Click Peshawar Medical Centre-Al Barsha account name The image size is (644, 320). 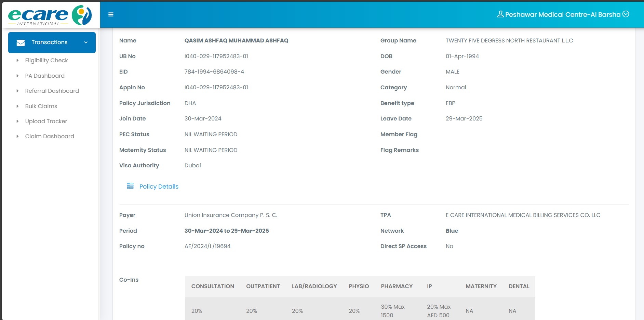tap(562, 15)
